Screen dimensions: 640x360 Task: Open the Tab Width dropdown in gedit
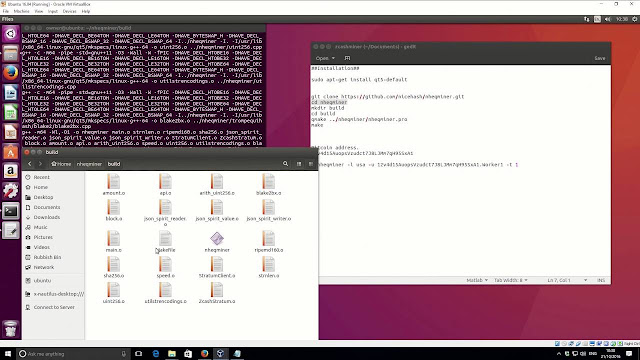[511, 280]
